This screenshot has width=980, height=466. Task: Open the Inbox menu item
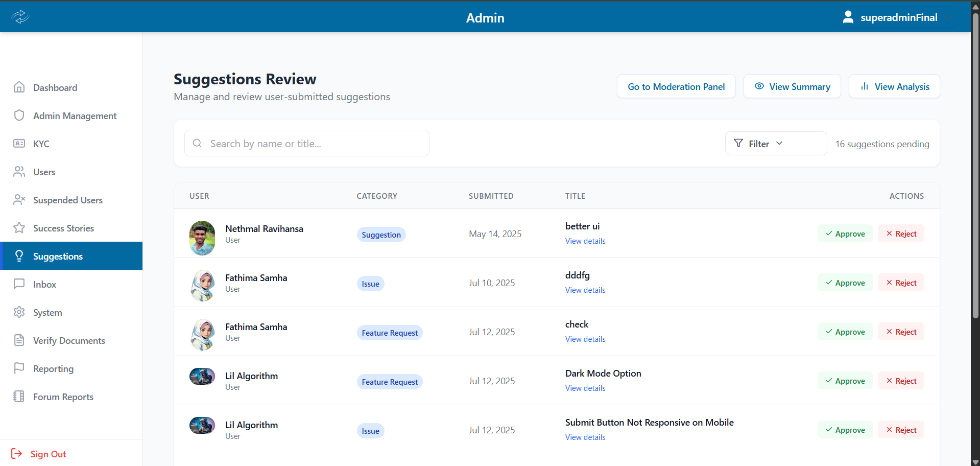[x=45, y=285]
